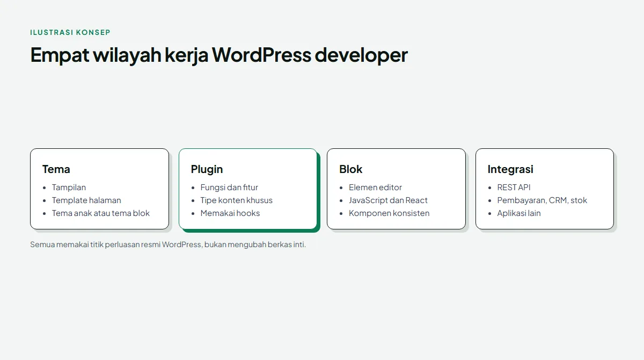Click the heading 'Empat wilayah kerja WordPress developer'
Screen dimensions: 644x360
coord(219,55)
